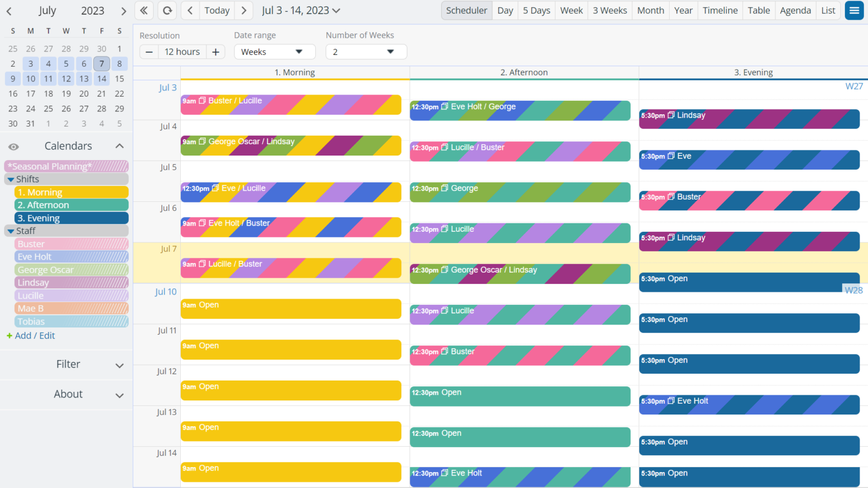Open the blue hamburger menu icon
This screenshot has height=488, width=868.
pos(854,10)
